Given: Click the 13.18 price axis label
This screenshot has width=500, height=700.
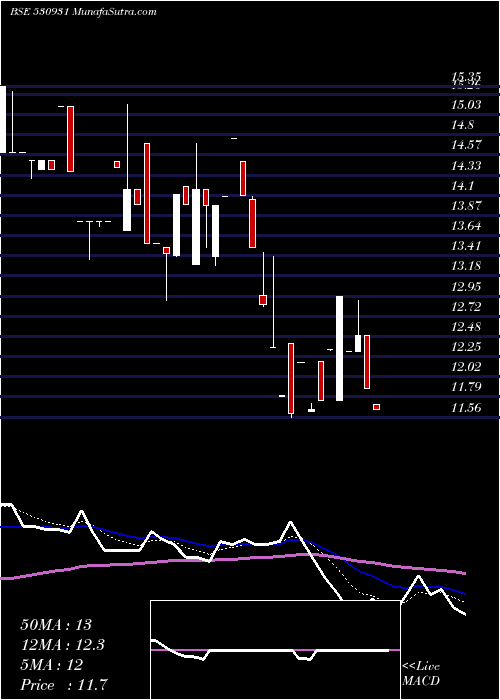Looking at the screenshot, I should [466, 266].
